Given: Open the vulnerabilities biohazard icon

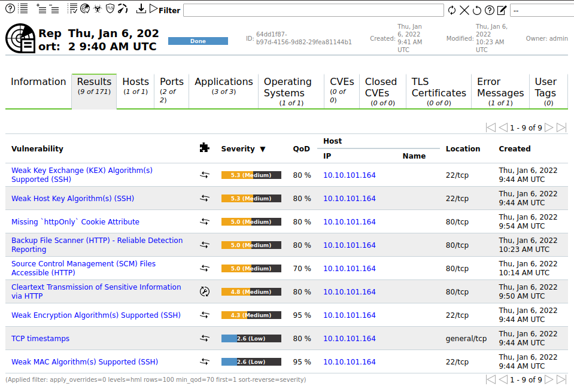Looking at the screenshot, I should click(98, 8).
